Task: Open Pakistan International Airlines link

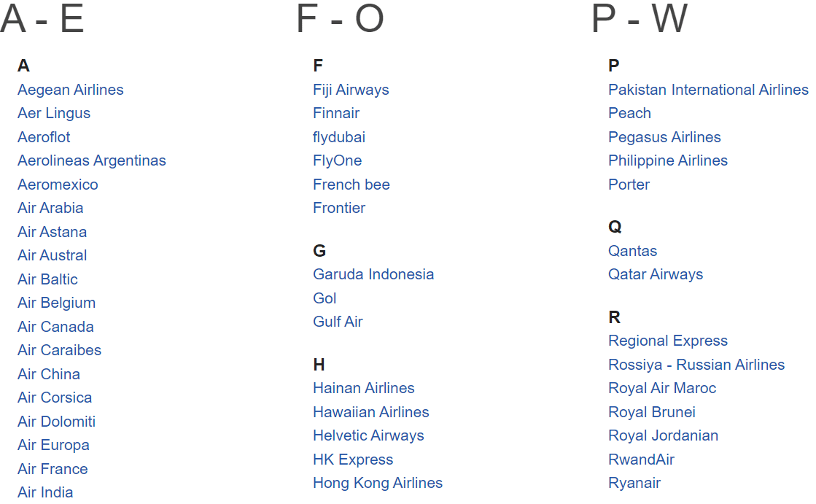Action: pyautogui.click(x=708, y=90)
